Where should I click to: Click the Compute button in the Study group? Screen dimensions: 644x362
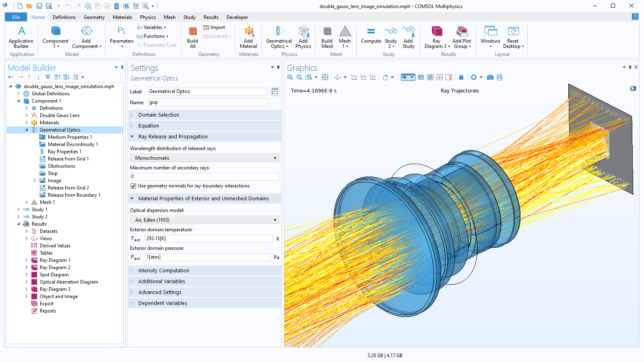tap(371, 35)
